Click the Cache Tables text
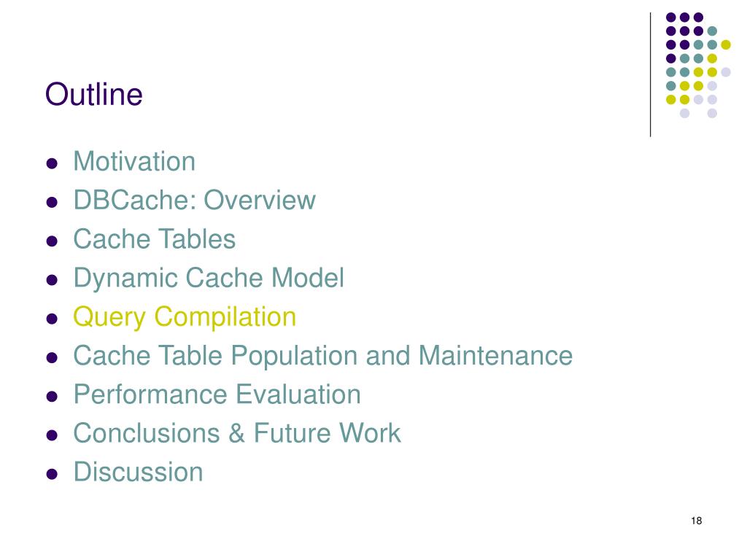Image resolution: width=747 pixels, height=560 pixels. point(155,239)
